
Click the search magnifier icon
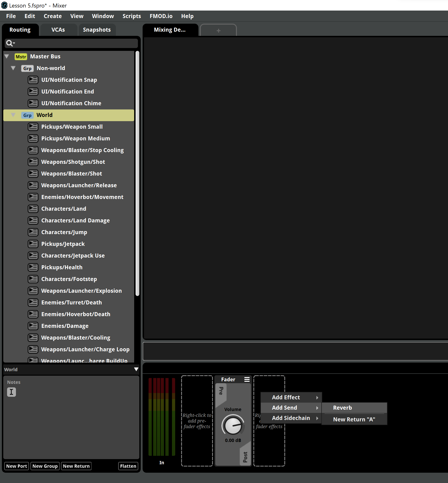point(10,43)
